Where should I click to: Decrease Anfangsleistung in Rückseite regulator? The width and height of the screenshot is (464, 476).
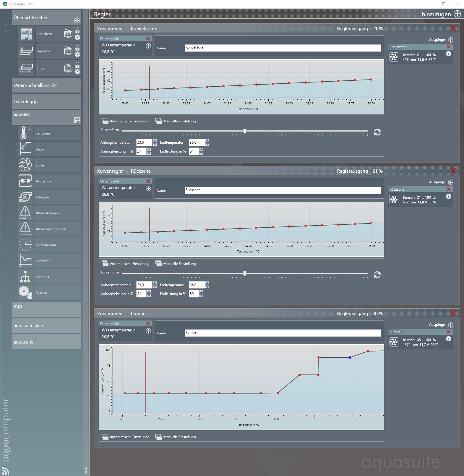[149, 296]
